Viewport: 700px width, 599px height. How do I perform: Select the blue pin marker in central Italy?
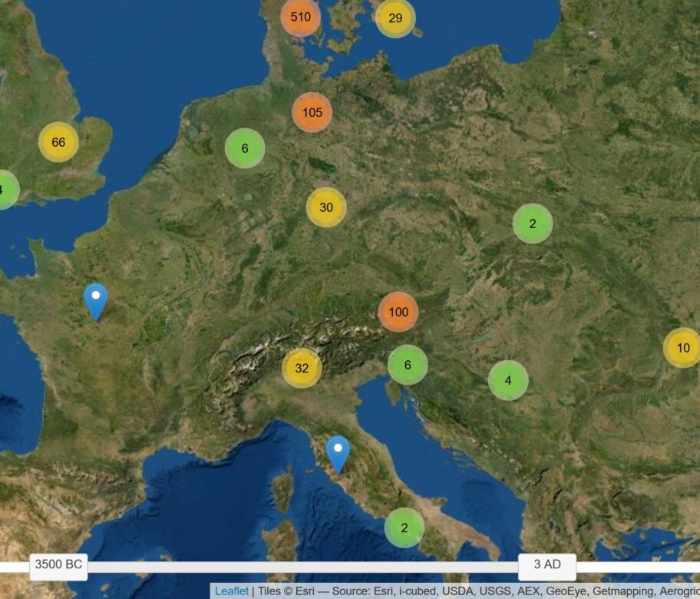pos(338,455)
